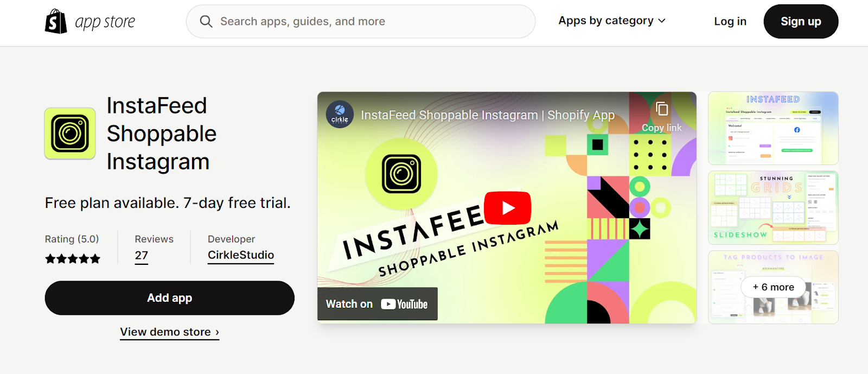
Task: Click Watch on YouTube button
Action: click(378, 304)
